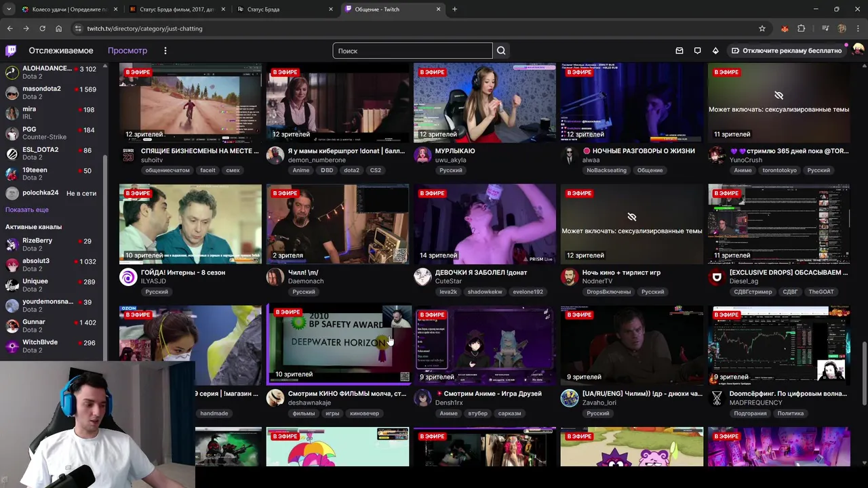
Task: Open stream title ДЕВОЧКИ Я ЗАБОЛЕЛ
Action: tap(481, 272)
